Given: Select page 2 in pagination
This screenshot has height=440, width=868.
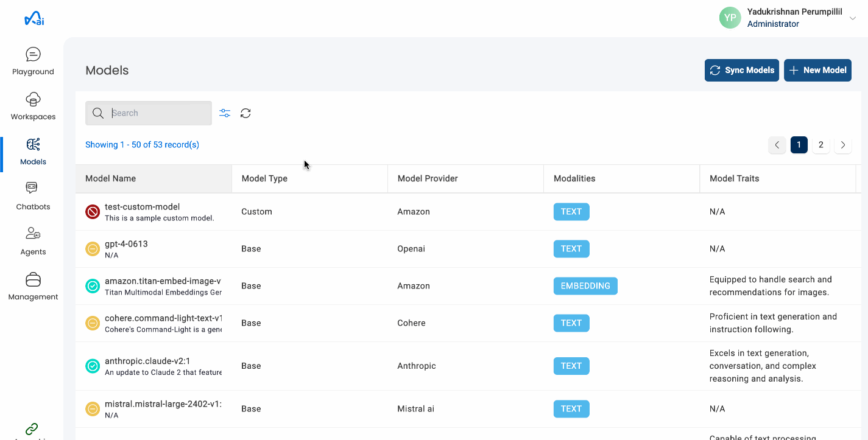Looking at the screenshot, I should click(821, 145).
